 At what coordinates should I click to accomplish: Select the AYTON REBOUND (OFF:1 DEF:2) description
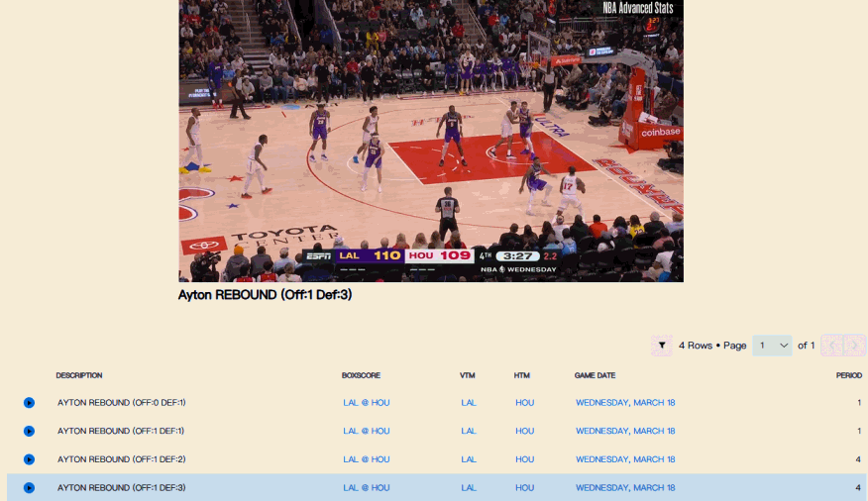[121, 459]
